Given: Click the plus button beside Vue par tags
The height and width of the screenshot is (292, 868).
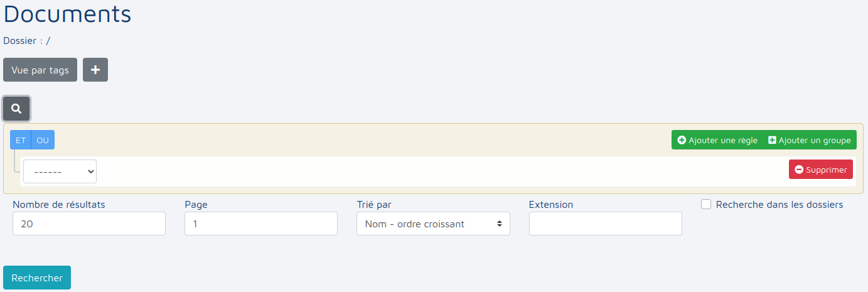Looking at the screenshot, I should [95, 70].
